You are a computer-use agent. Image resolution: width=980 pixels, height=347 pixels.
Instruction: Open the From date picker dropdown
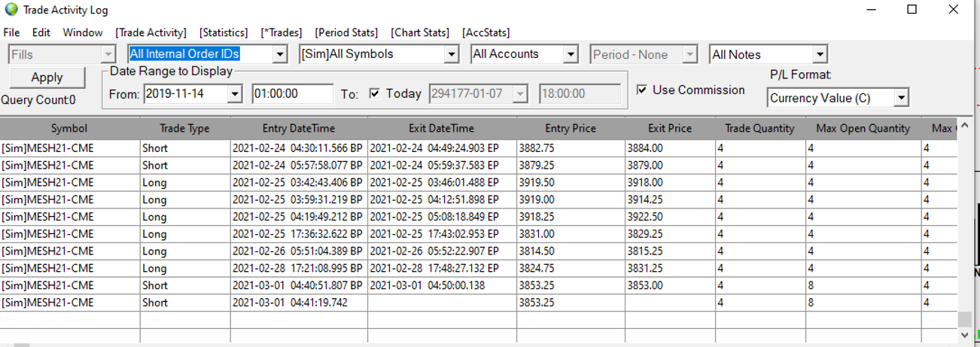tap(234, 94)
